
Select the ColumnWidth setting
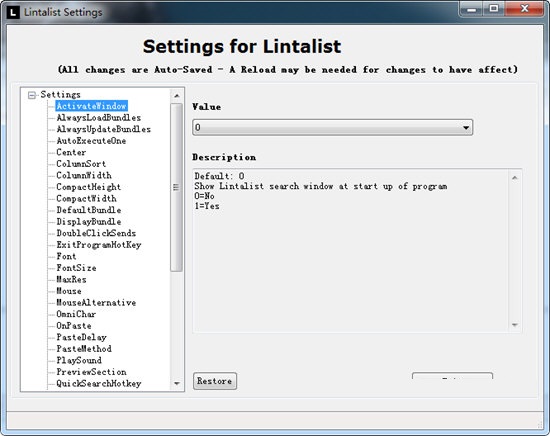pyautogui.click(x=84, y=175)
